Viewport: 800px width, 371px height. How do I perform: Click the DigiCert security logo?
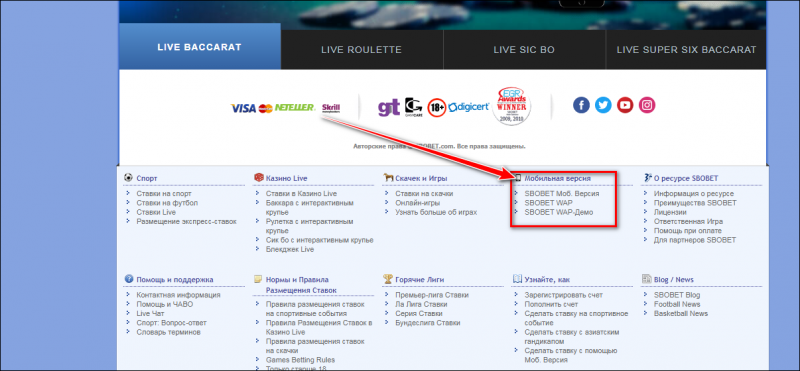coord(468,107)
